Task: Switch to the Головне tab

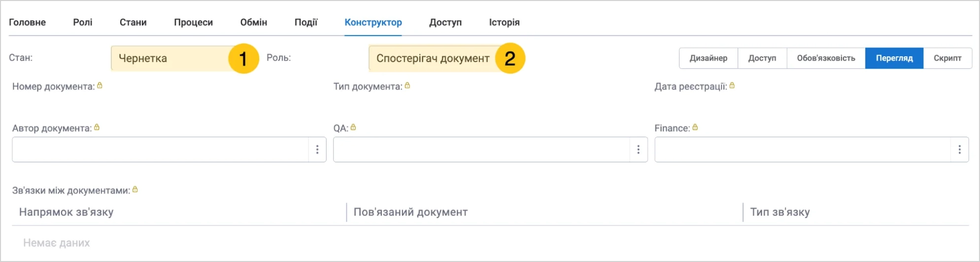Action: 27,22
